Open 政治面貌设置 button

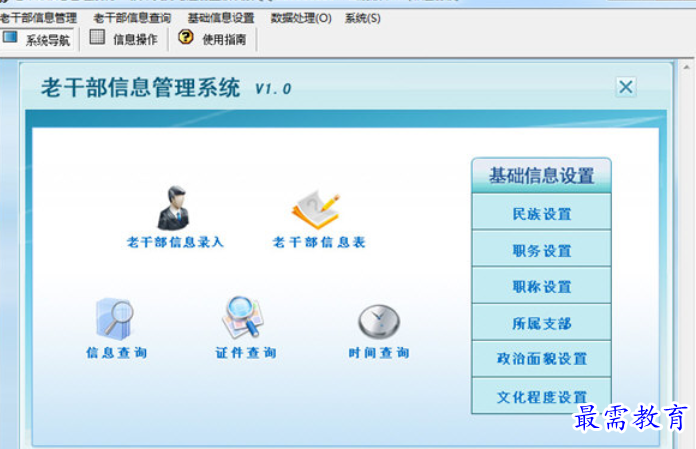coord(542,359)
